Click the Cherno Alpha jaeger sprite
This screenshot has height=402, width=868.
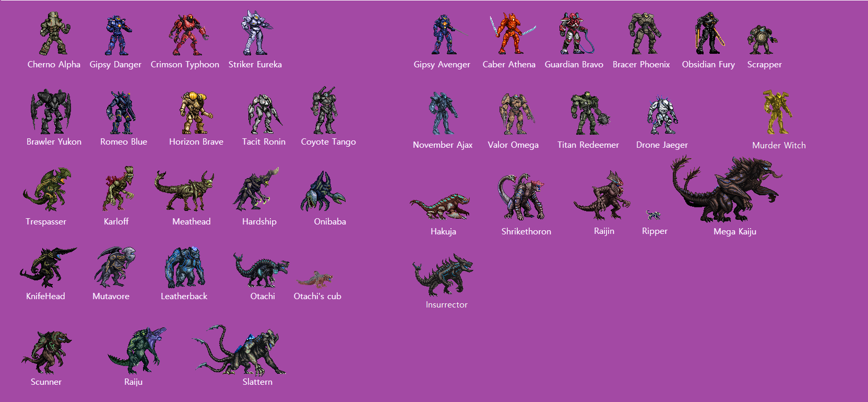pyautogui.click(x=54, y=34)
